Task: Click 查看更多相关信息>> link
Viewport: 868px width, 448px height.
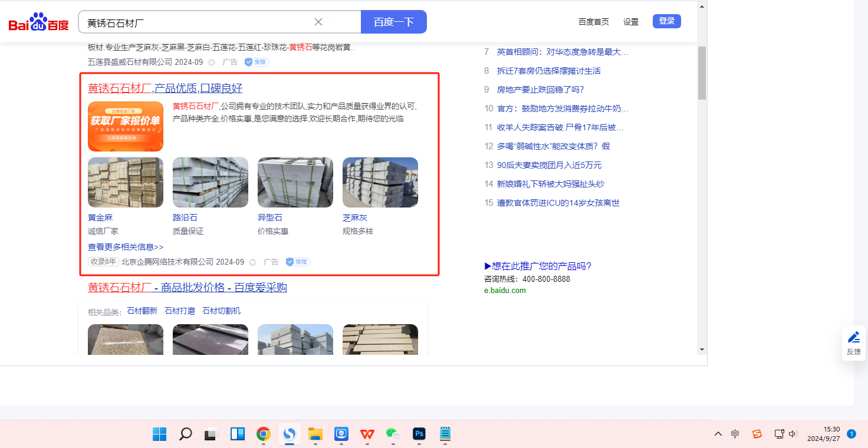Action: (x=126, y=247)
